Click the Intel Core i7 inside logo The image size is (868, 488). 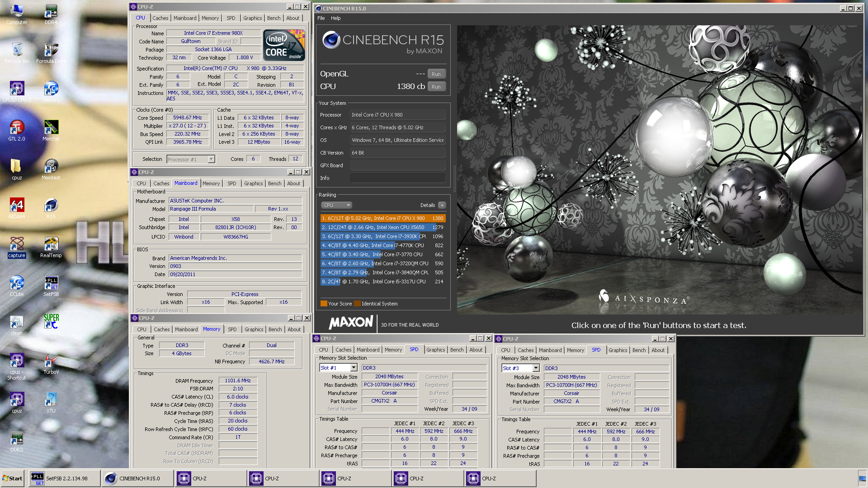tap(283, 45)
